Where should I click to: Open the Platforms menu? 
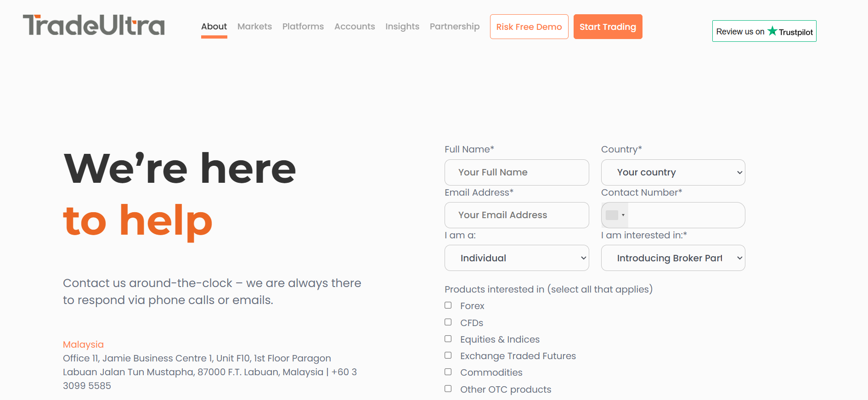tap(303, 27)
